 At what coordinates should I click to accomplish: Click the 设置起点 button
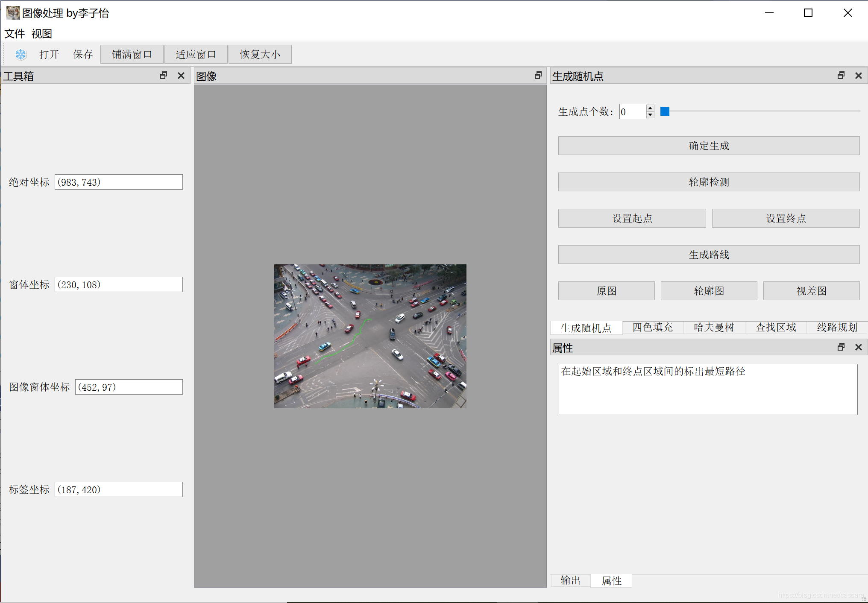point(632,218)
